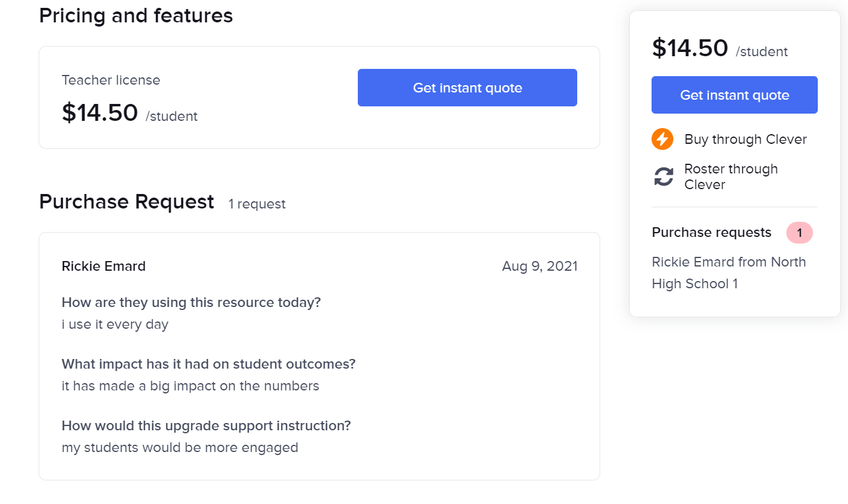Click the 1 request count label
848x504 pixels.
click(x=257, y=204)
